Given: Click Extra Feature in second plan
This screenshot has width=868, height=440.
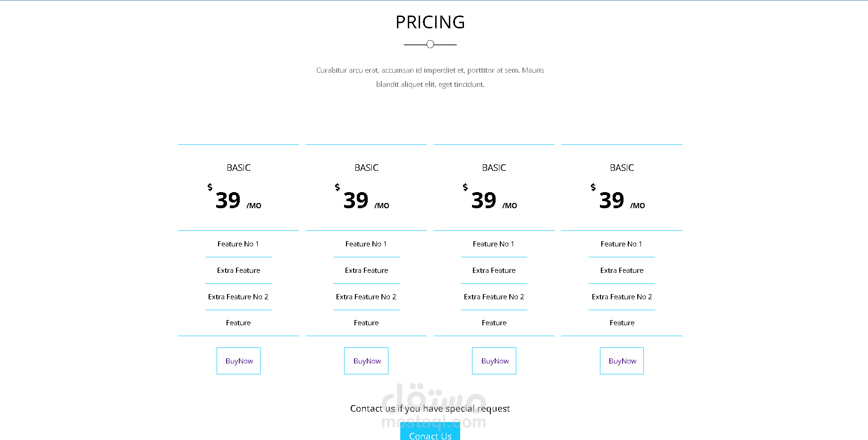Looking at the screenshot, I should (366, 271).
